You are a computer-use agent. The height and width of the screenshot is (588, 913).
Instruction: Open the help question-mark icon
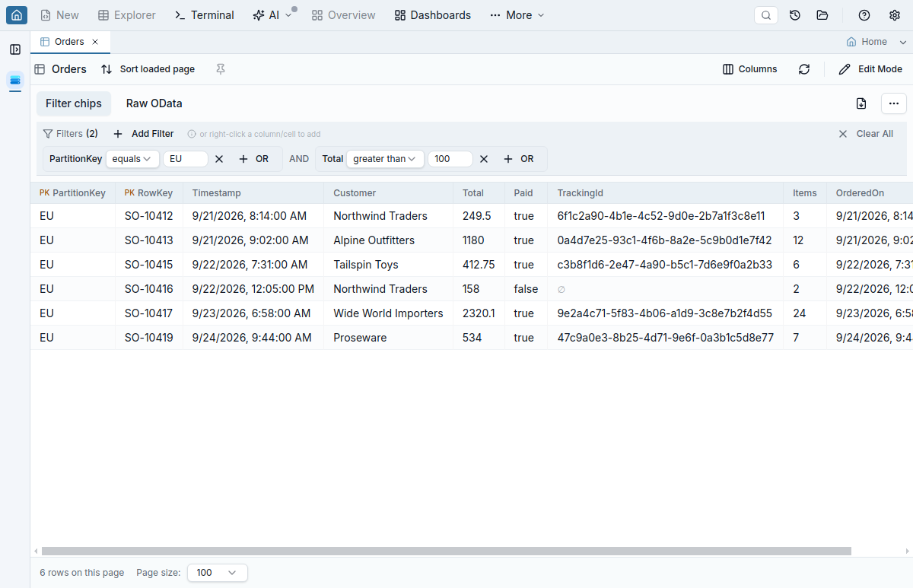pos(864,15)
